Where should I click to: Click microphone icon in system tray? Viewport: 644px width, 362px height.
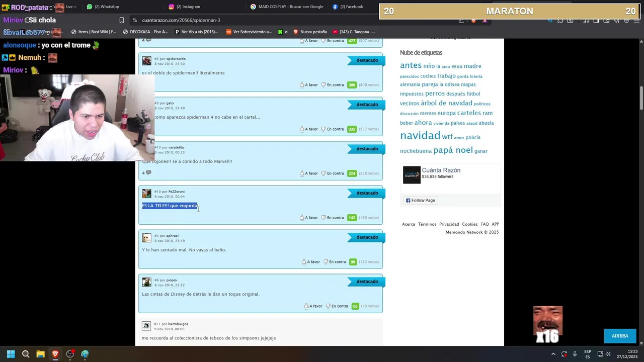coord(575,354)
